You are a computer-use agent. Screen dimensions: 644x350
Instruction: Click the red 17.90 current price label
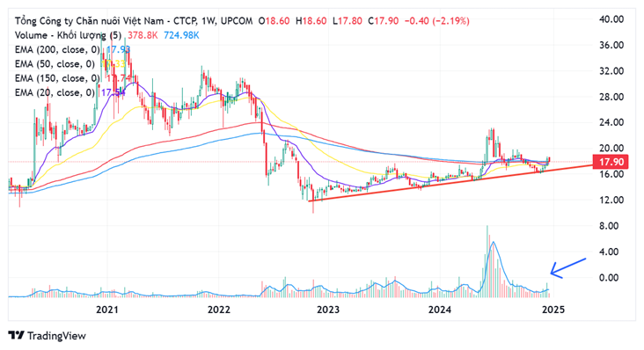pyautogui.click(x=611, y=162)
